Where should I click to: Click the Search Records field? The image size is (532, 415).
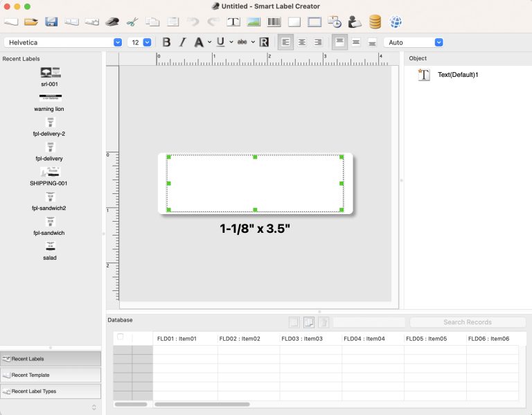[468, 322]
